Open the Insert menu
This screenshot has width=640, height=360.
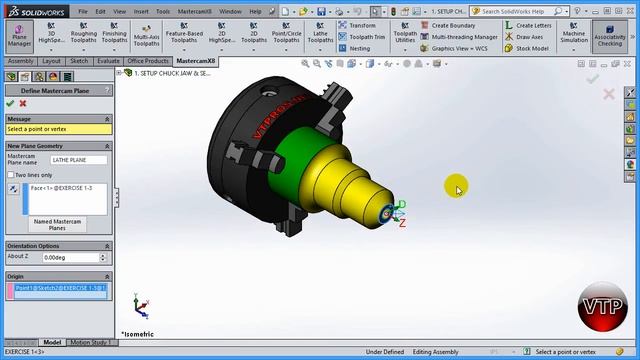tap(141, 11)
